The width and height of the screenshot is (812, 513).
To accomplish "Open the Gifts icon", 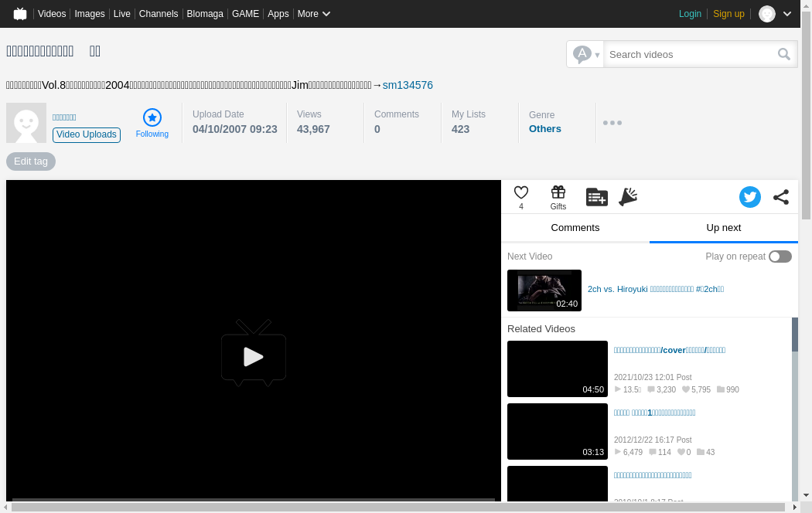I will (558, 193).
